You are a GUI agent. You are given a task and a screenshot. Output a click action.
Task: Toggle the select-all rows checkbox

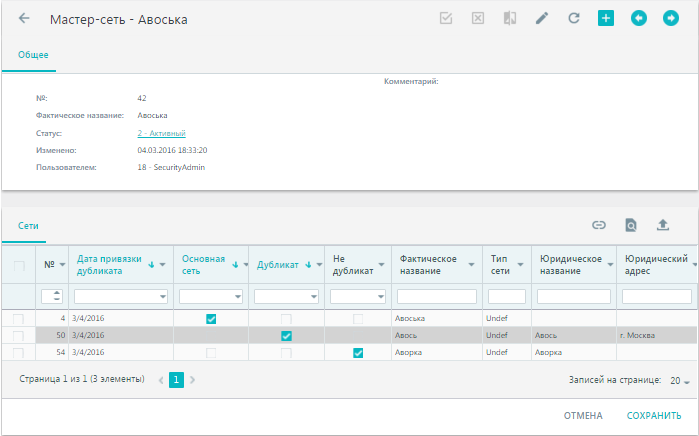(19, 266)
